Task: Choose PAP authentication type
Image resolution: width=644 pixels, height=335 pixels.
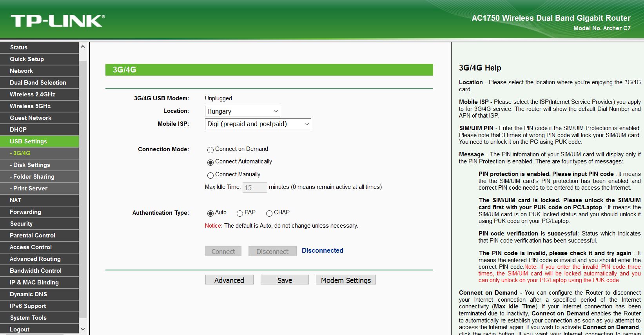Action: [x=240, y=213]
